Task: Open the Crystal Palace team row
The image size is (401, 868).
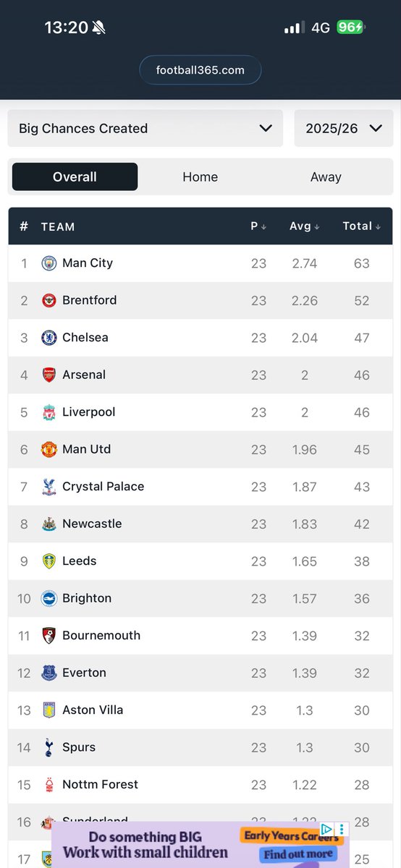Action: click(x=200, y=487)
